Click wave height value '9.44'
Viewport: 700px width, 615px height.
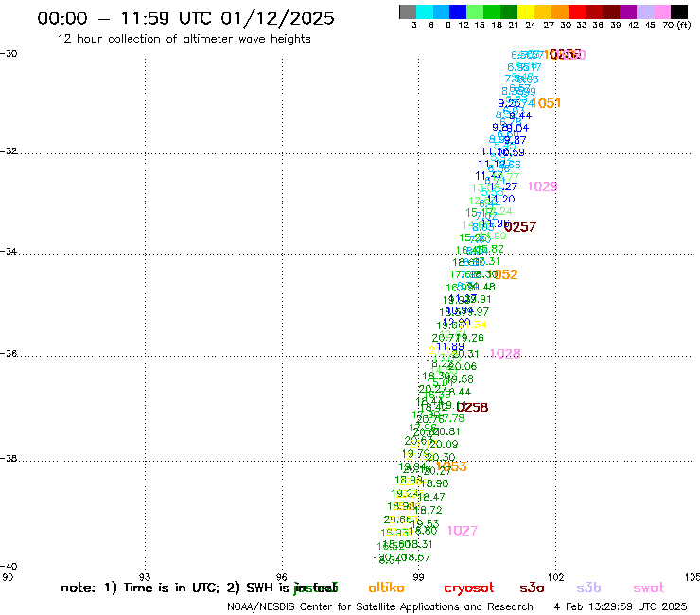point(520,115)
